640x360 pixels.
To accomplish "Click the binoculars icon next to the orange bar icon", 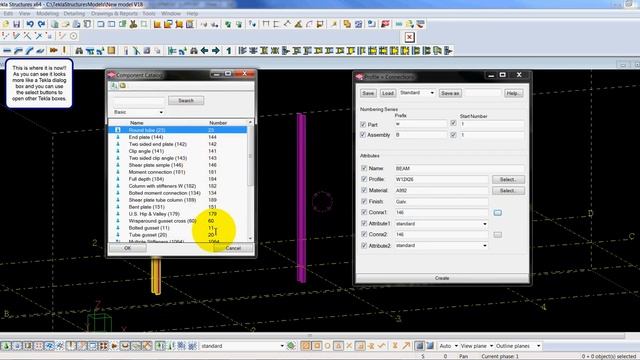I will pyautogui.click(x=79, y=51).
